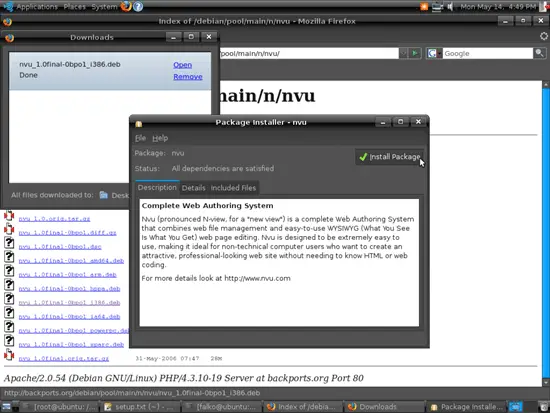Click the date and time clock
The image size is (550, 413).
[x=498, y=7]
